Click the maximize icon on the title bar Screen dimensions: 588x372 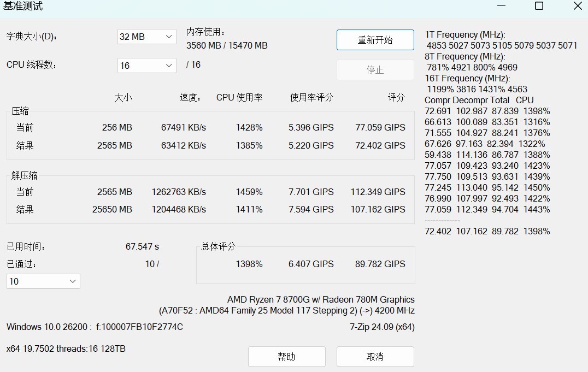539,6
